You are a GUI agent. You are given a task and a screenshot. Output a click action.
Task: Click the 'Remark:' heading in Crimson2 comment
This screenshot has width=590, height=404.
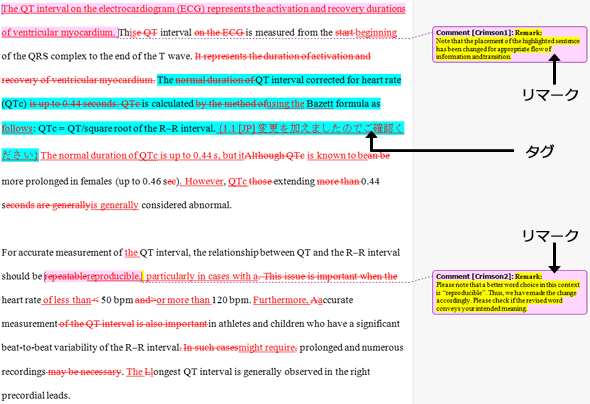coord(528,276)
